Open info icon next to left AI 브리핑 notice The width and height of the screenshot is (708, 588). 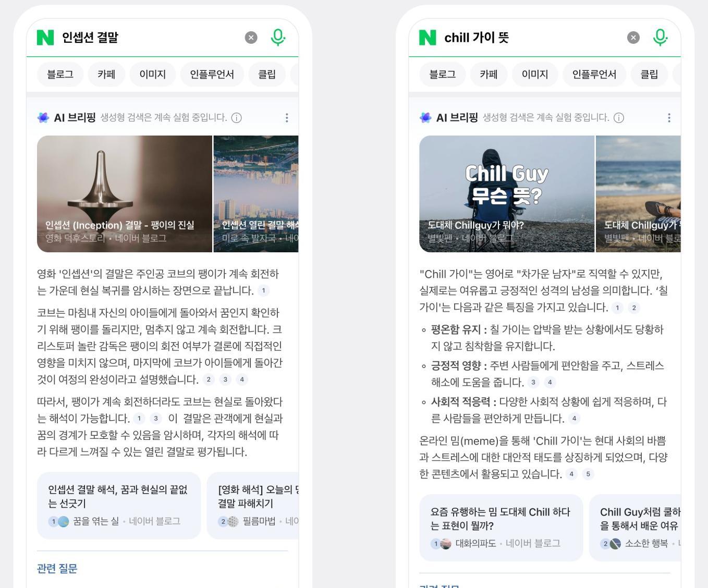click(237, 118)
